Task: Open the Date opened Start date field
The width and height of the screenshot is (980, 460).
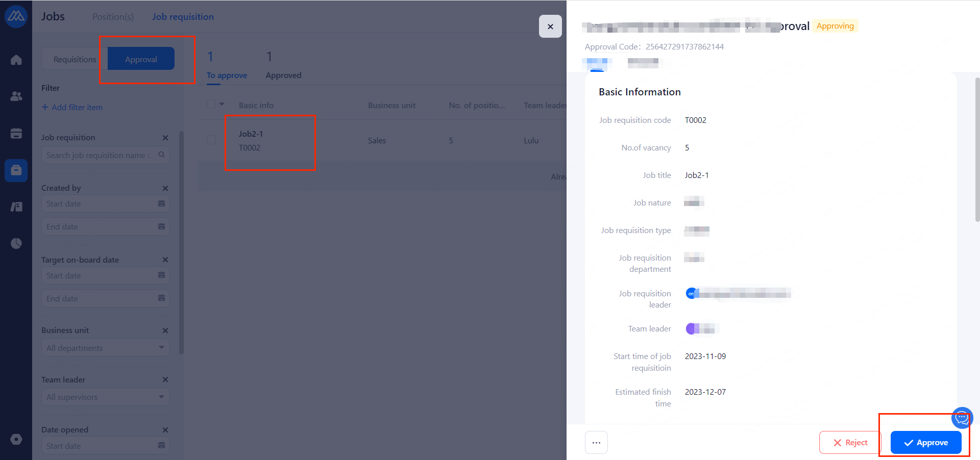Action: [x=106, y=446]
